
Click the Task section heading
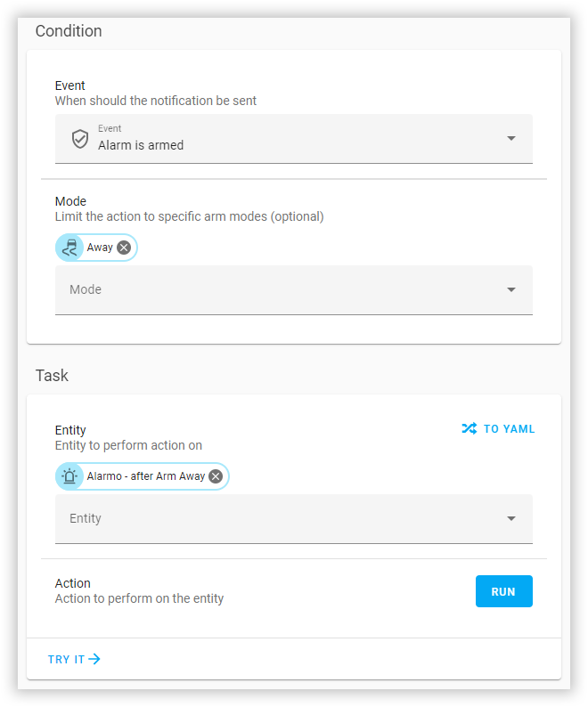[x=52, y=376]
